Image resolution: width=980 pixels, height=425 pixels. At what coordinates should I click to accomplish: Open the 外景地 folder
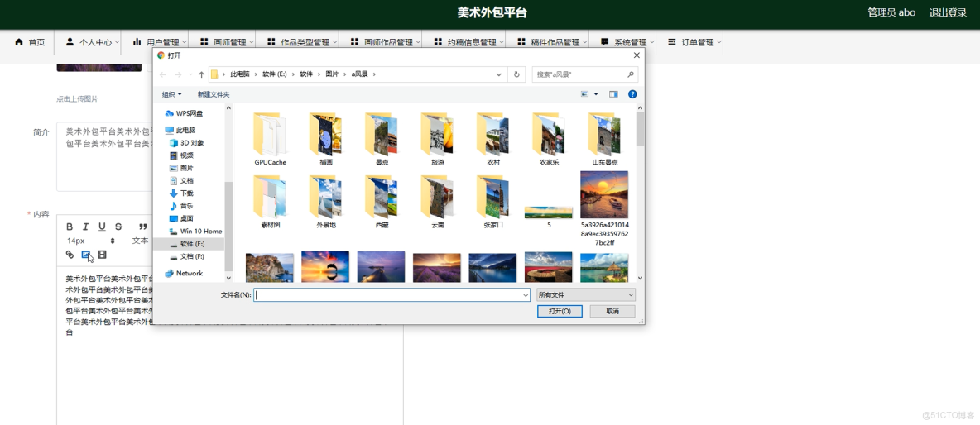(325, 202)
